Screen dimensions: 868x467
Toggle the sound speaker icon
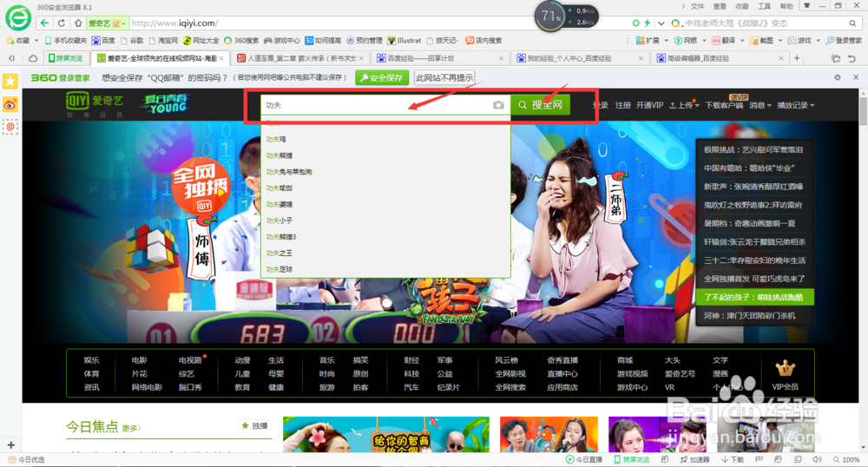coord(817,460)
